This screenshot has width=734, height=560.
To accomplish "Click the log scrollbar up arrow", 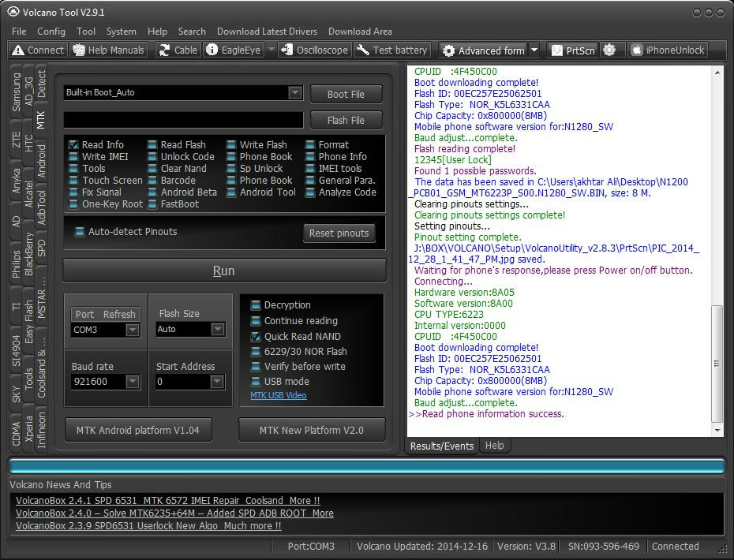I will pos(717,73).
